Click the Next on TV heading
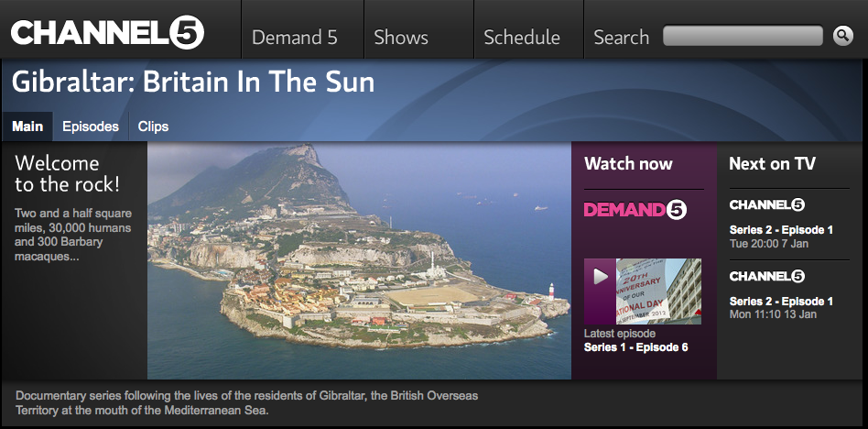The width and height of the screenshot is (868, 429). pyautogui.click(x=772, y=163)
